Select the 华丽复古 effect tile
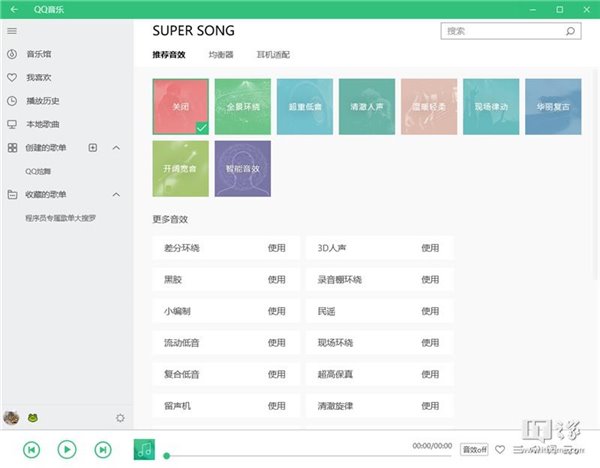The height and width of the screenshot is (468, 600). pyautogui.click(x=553, y=107)
